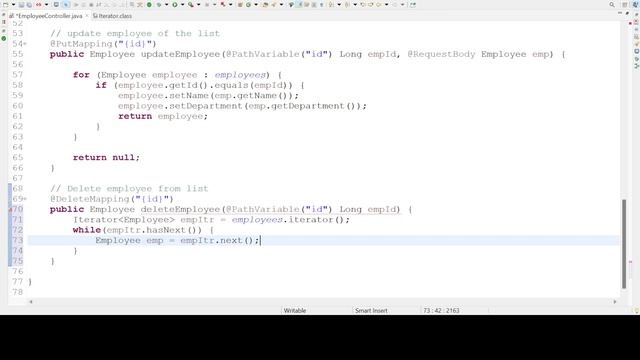Click the Open Perspective icon
Screen dimensions: 640x360
tap(624, 4)
